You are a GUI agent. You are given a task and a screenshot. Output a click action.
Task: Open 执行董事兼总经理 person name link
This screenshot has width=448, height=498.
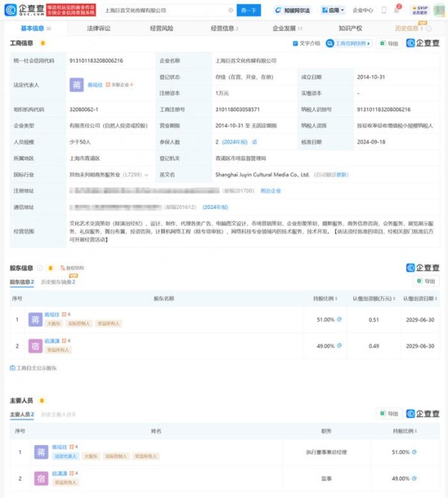coord(60,447)
